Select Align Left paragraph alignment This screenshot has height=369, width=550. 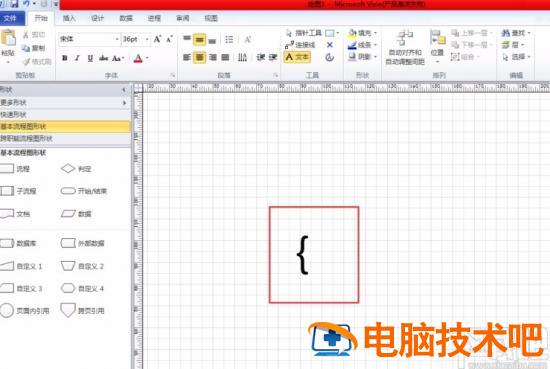(x=187, y=57)
